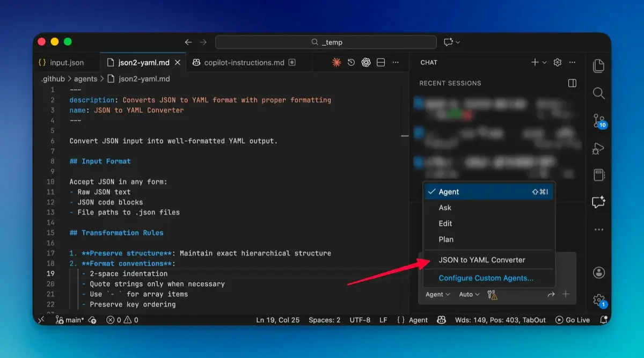Screen dimensions: 644x358
Task: Open Search in the right activity bar
Action: 599,93
